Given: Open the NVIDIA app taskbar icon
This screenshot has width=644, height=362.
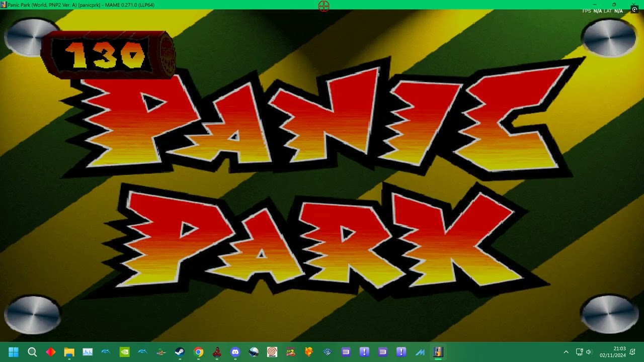Looking at the screenshot, I should pyautogui.click(x=124, y=352).
